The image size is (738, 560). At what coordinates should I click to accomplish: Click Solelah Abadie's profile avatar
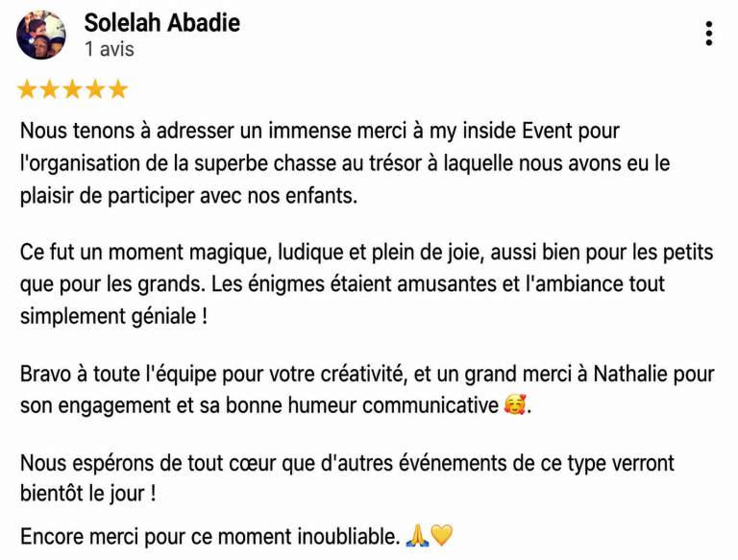pos(41,35)
